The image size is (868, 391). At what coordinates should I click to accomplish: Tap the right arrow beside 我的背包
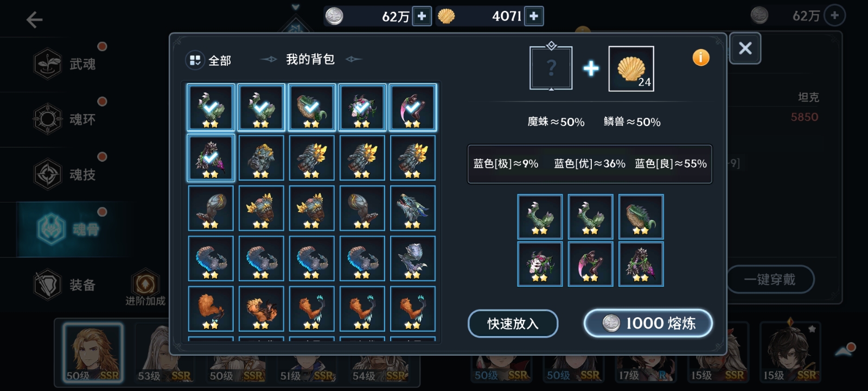point(354,59)
